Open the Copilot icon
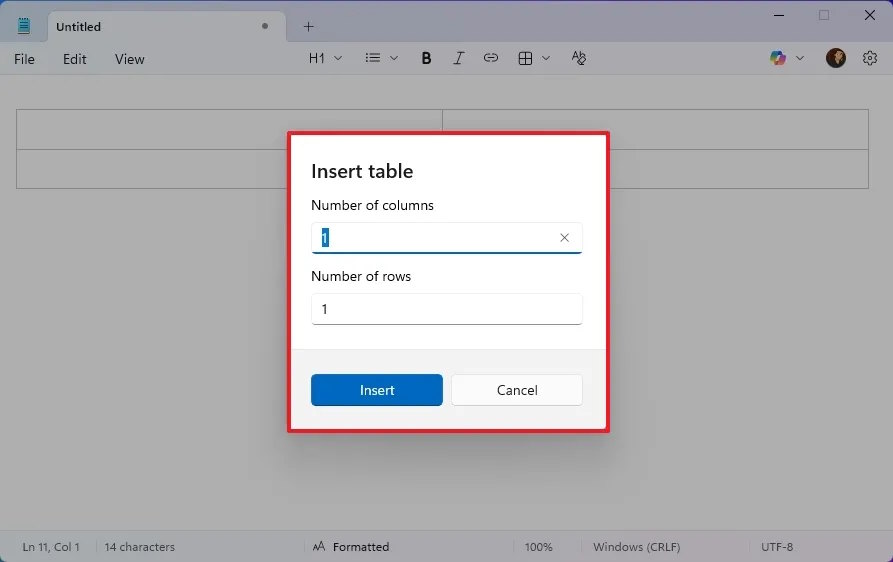Screen dimensions: 893x562 pos(778,58)
